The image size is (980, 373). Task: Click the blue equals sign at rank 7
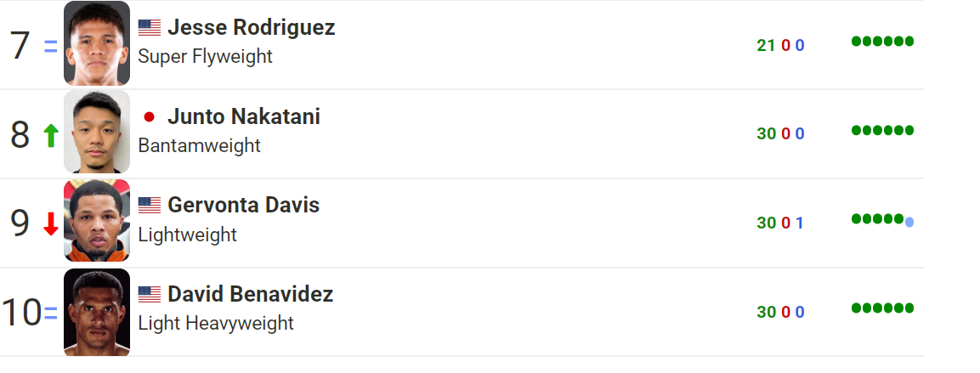pyautogui.click(x=51, y=47)
